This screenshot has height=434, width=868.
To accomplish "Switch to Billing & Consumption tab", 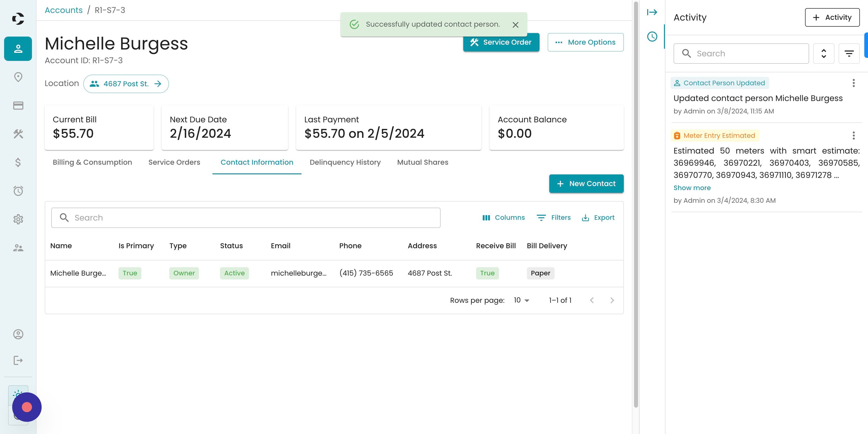I will [x=92, y=162].
